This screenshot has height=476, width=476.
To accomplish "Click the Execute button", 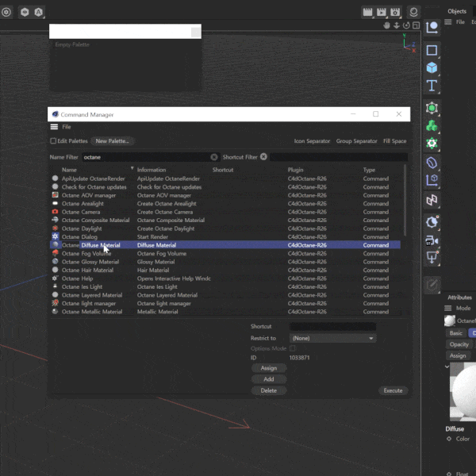I will (x=393, y=390).
